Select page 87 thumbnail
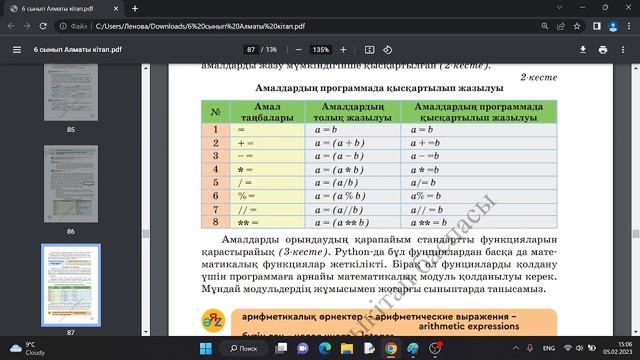The image size is (640, 360). click(71, 285)
